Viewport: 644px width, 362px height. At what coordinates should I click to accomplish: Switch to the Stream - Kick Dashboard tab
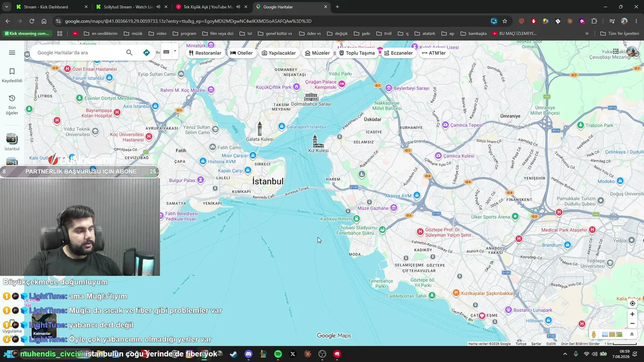51,7
